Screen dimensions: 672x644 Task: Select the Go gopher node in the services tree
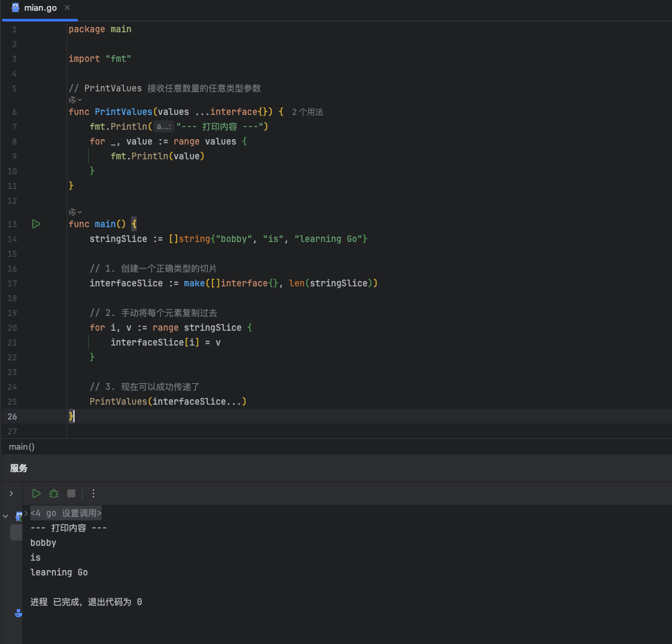click(x=18, y=516)
